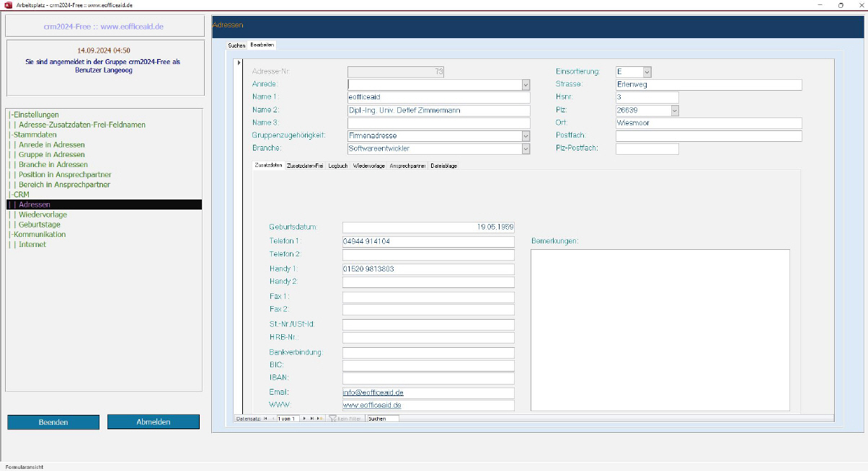Open the Branche dropdown list
Viewport: 868px width, 471px height.
point(526,148)
